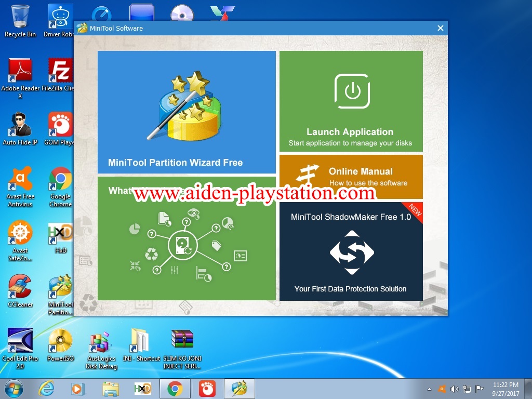The image size is (532, 399).
Task: Open the volume control in system tray
Action: 454,389
